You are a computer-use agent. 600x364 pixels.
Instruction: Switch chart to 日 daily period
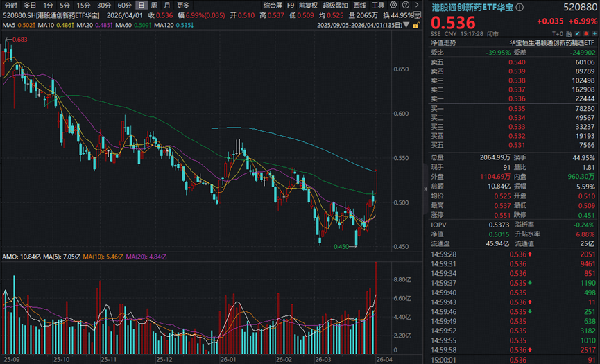[x=142, y=5]
